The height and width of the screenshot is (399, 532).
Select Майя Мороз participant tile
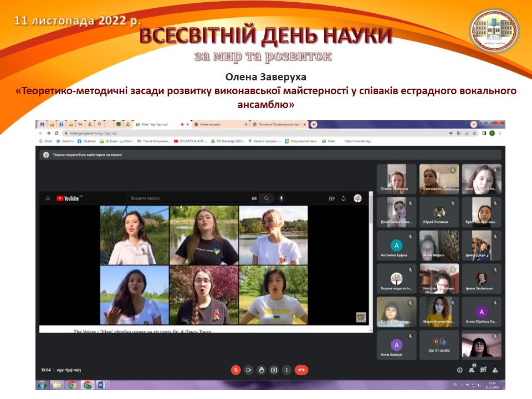tap(439, 245)
